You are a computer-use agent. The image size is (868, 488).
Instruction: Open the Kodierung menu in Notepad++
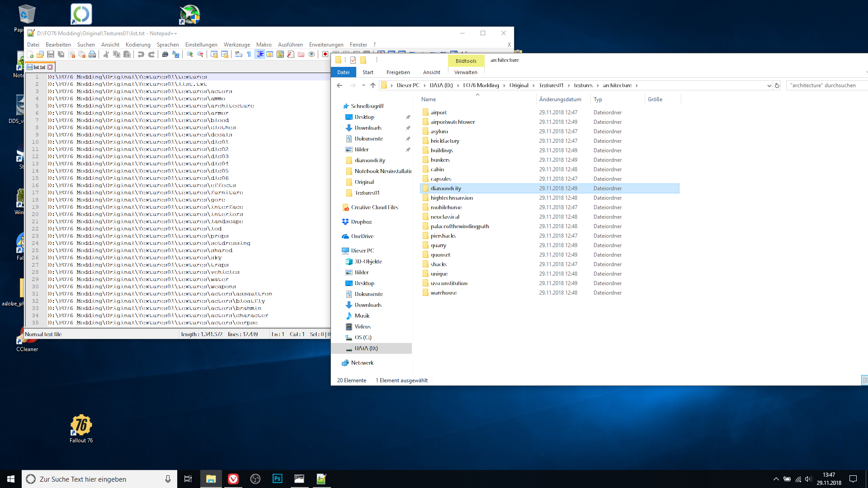click(x=138, y=45)
